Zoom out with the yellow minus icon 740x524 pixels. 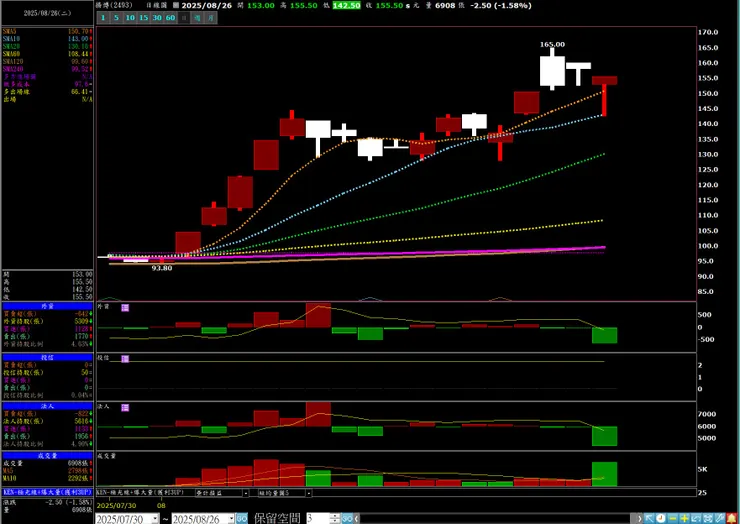point(673,518)
